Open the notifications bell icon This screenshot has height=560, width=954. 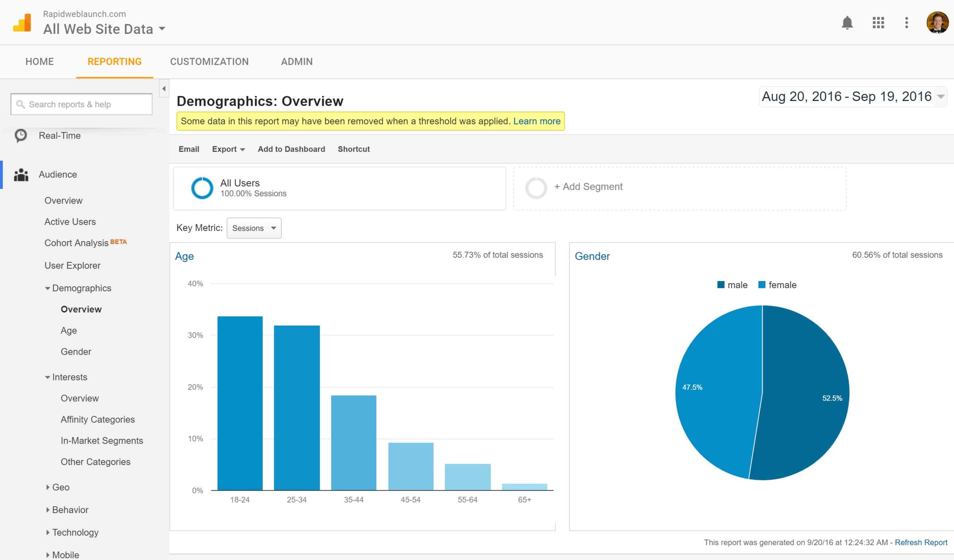(x=847, y=23)
